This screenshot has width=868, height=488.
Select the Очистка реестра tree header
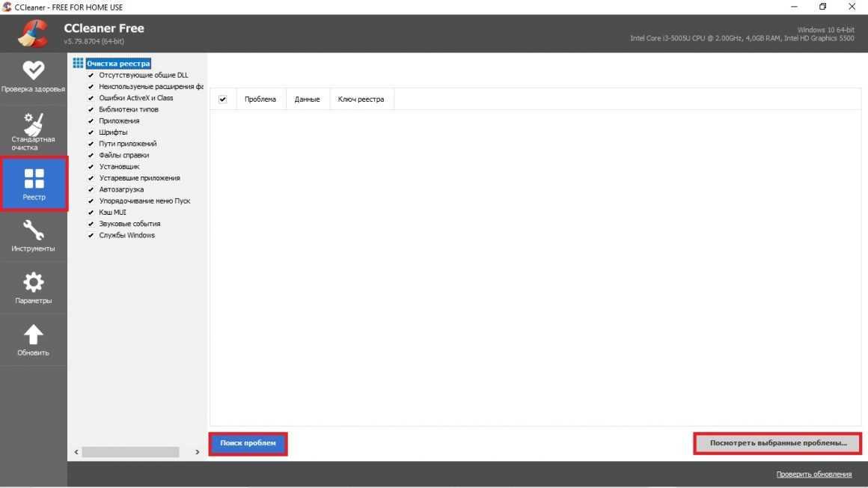(x=118, y=63)
